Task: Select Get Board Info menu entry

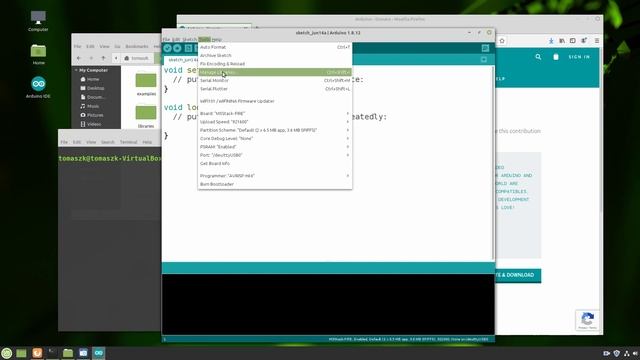Action: (x=275, y=163)
